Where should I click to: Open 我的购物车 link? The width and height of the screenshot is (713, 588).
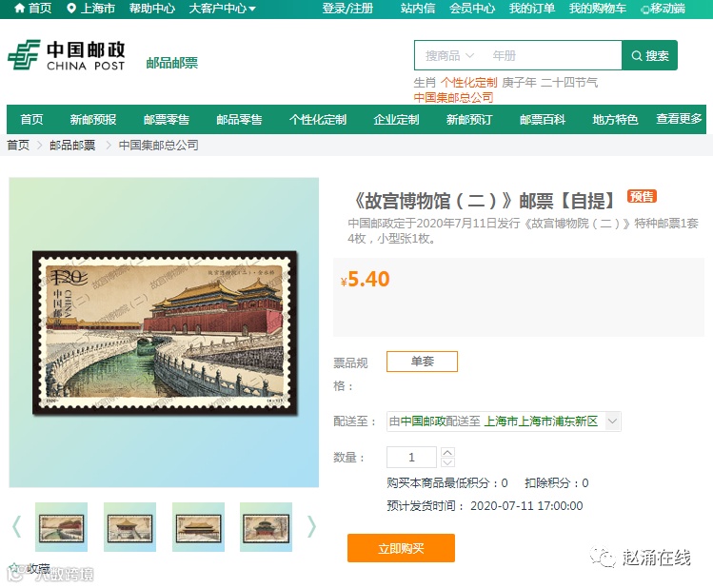(598, 9)
